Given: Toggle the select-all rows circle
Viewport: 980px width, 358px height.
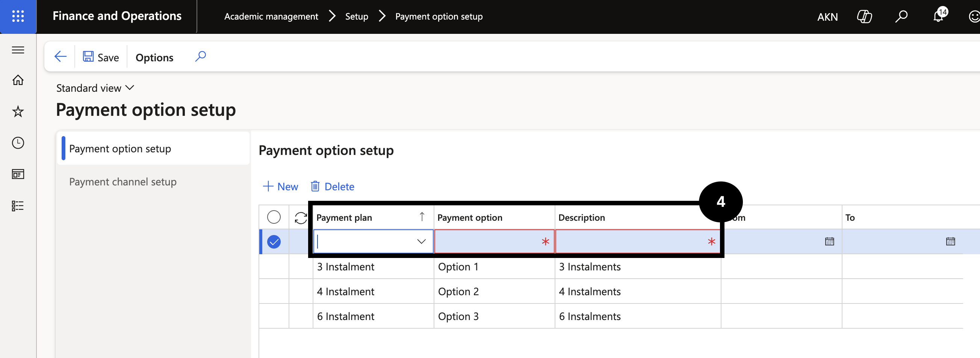Looking at the screenshot, I should coord(274,217).
